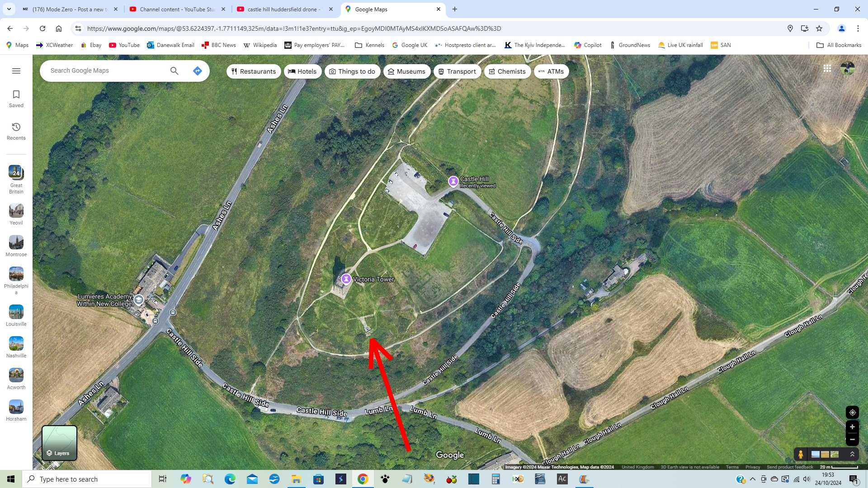This screenshot has height=488, width=868.
Task: Expand the street imagery strip chevrons
Action: (x=852, y=454)
